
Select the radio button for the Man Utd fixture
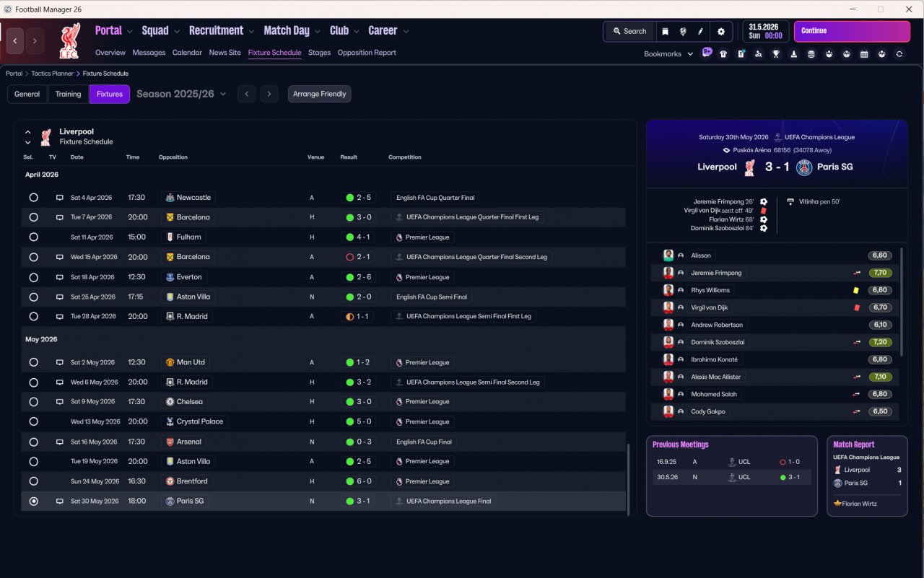pos(33,362)
